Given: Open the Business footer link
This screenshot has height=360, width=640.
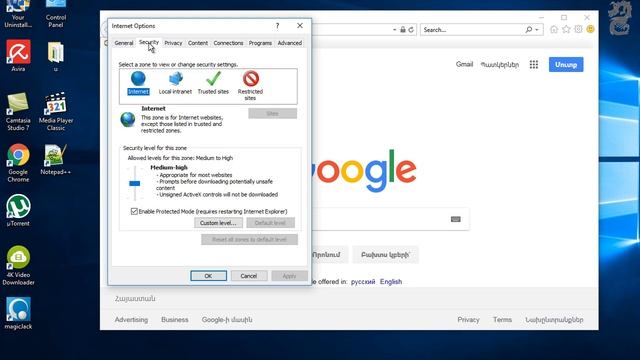Looking at the screenshot, I should pyautogui.click(x=175, y=320).
